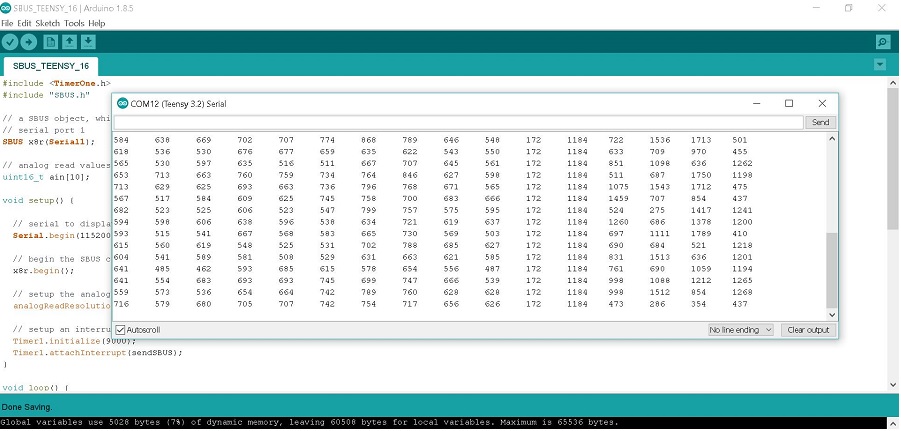Click the Save sketch icon

pos(88,42)
